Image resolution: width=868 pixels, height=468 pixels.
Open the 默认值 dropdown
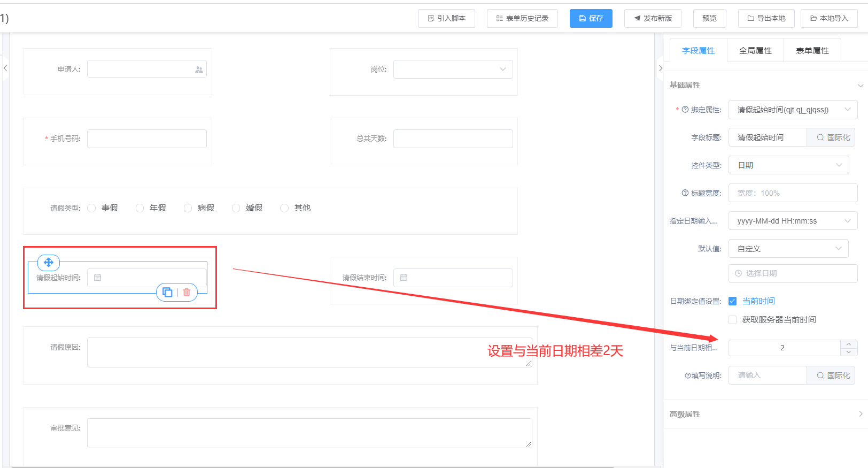coord(788,249)
